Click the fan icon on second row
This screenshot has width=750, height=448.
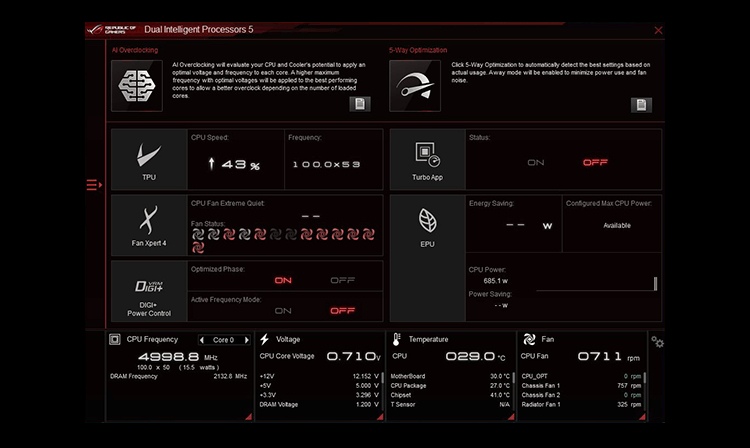198,247
